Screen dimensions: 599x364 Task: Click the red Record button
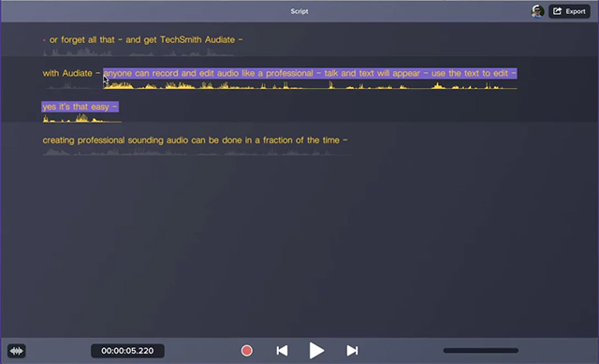[x=247, y=351]
